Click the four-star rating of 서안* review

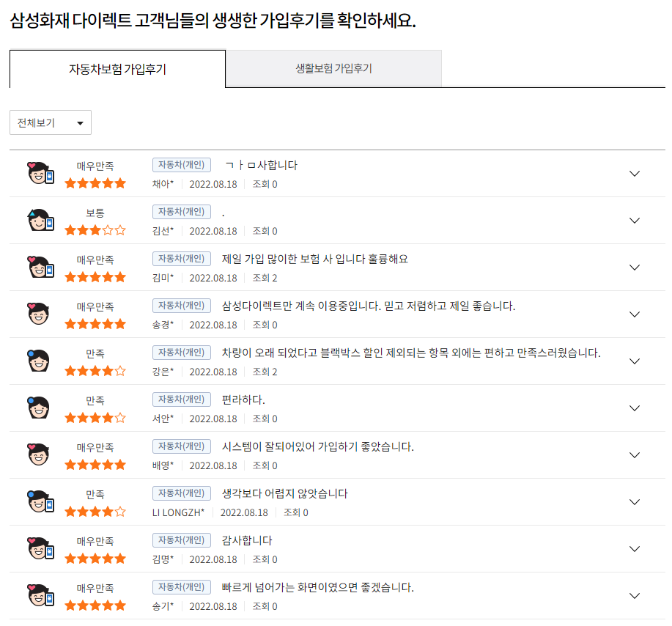pyautogui.click(x=95, y=418)
